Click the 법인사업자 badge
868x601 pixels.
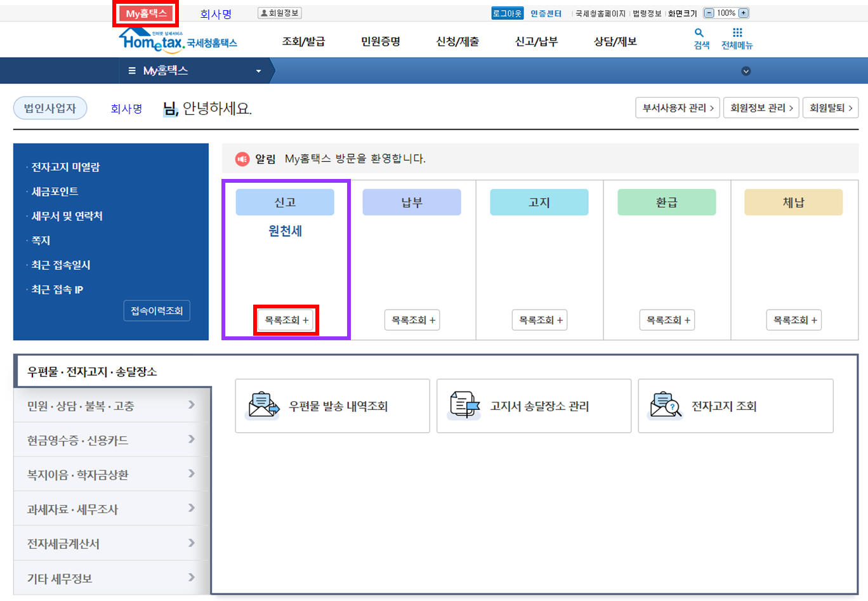(x=50, y=108)
